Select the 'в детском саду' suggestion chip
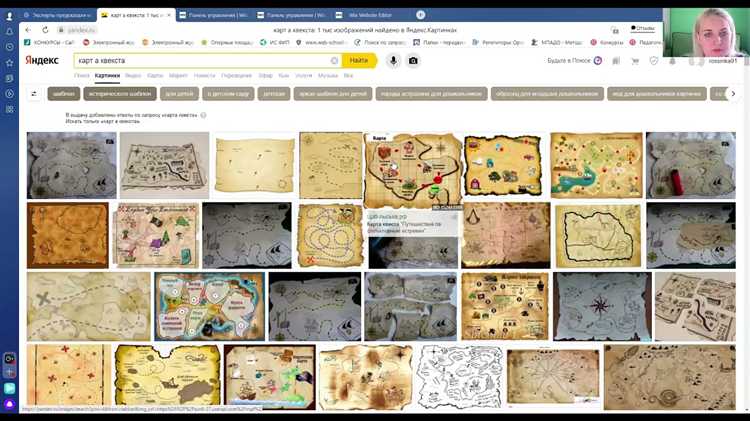The width and height of the screenshot is (750, 421). pyautogui.click(x=228, y=94)
